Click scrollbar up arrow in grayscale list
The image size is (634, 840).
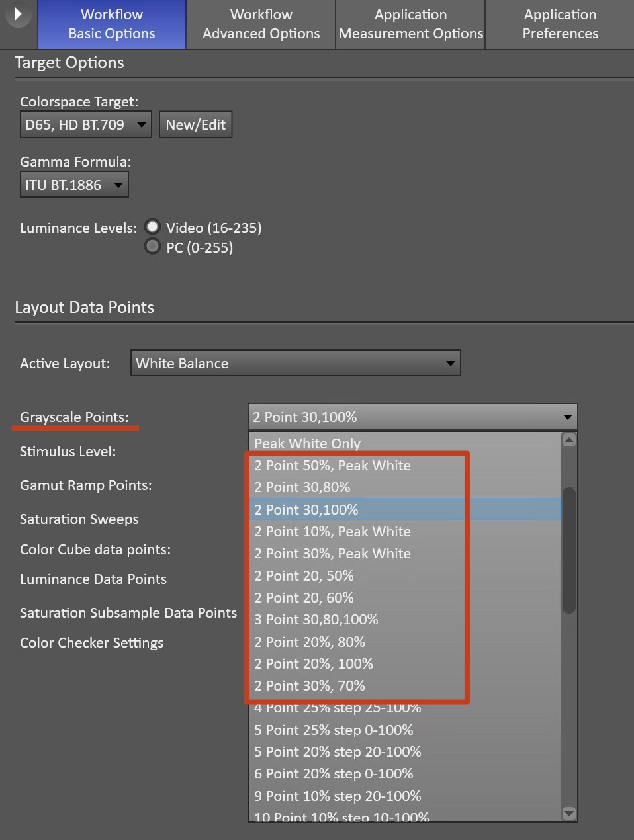pyautogui.click(x=568, y=440)
